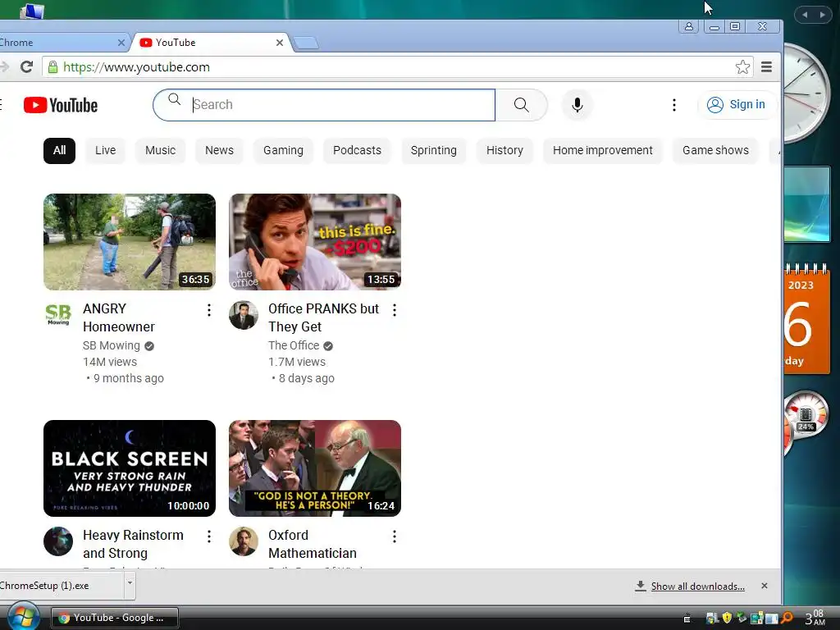
Task: Click the Sign in button
Action: [737, 105]
